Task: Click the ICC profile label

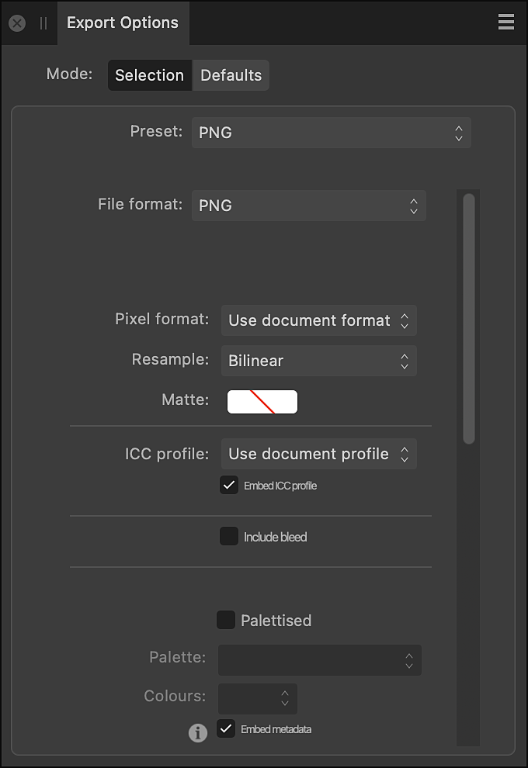Action: 167,454
